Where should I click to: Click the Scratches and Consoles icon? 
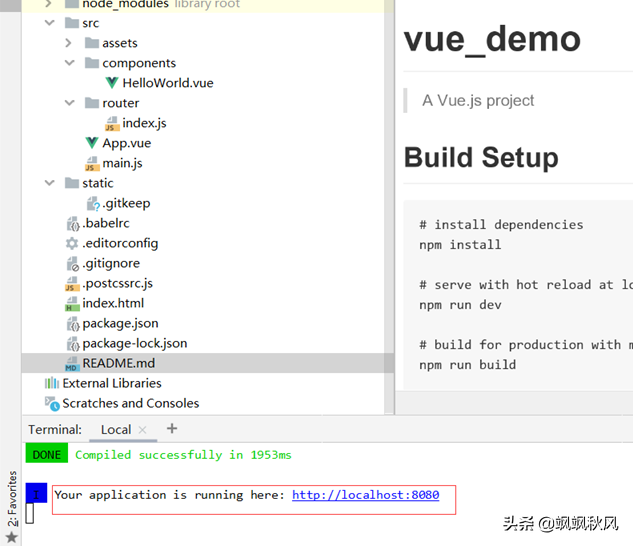click(x=52, y=403)
